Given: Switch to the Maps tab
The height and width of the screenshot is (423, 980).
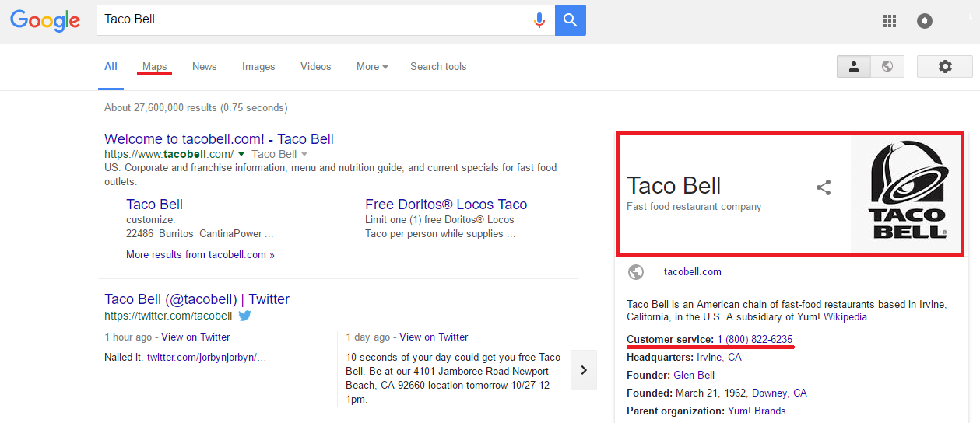Looking at the screenshot, I should point(155,67).
